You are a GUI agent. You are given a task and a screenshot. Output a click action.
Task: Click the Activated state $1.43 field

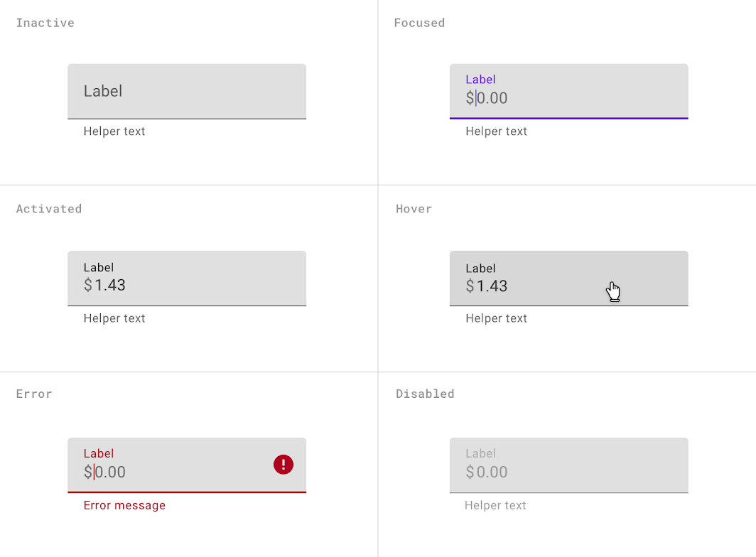tap(187, 278)
